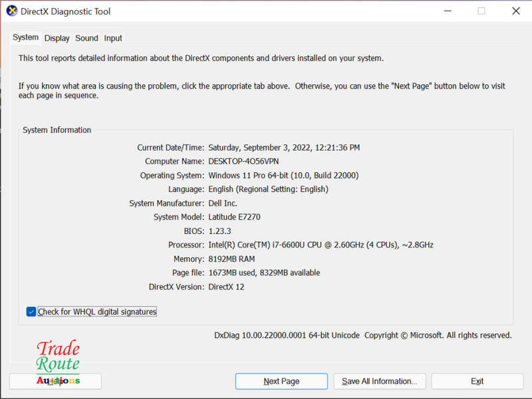Click the Intel Core i7-6600U processor value
Image resolution: width=532 pixels, height=399 pixels.
click(321, 245)
